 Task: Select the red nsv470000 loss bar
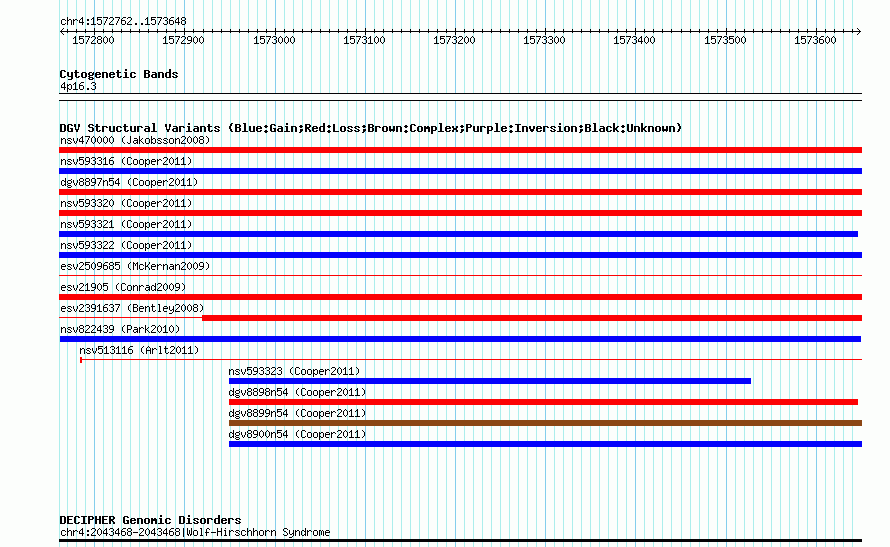click(460, 150)
